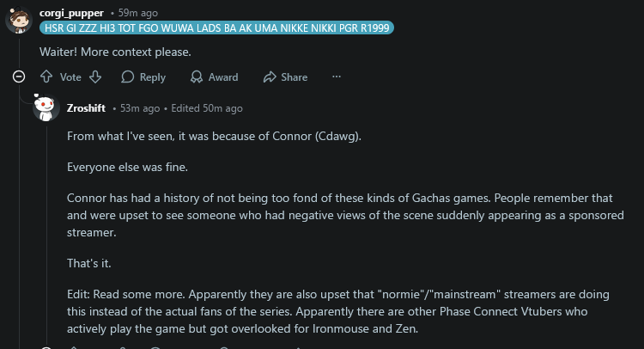Viewport: 644px width, 349px height.
Task: Collapse the thread with the minus circle
Action: click(19, 77)
